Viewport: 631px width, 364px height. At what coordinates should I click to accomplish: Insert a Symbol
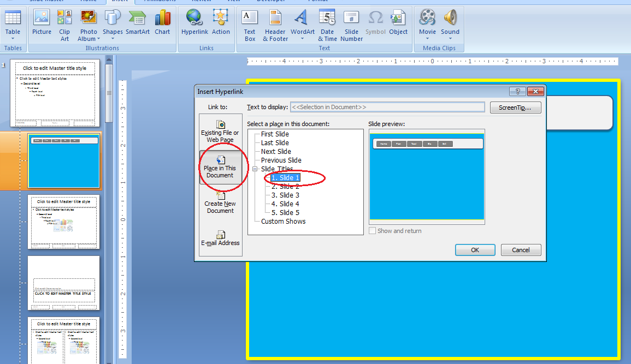click(x=375, y=23)
